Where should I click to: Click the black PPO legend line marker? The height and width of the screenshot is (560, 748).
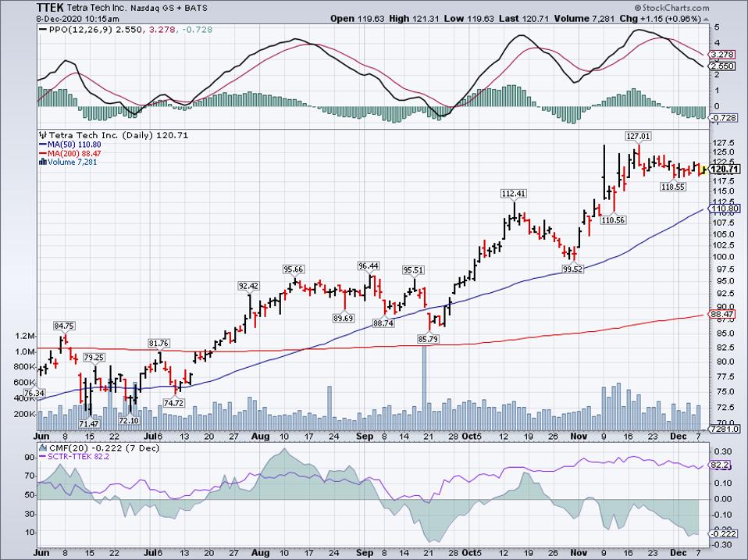(x=43, y=30)
